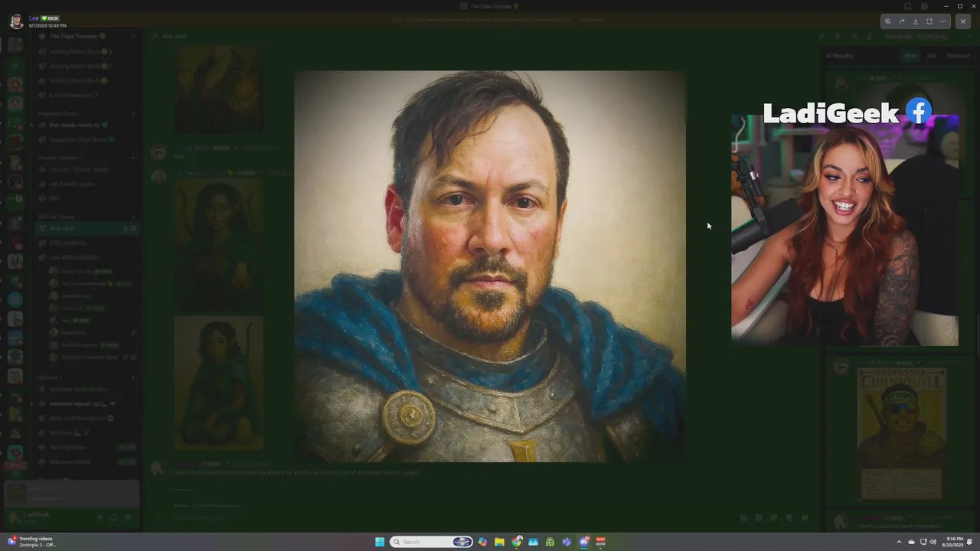The width and height of the screenshot is (980, 551).
Task: Select the dimmed dnd-chat channel in sidebar
Action: click(x=87, y=228)
